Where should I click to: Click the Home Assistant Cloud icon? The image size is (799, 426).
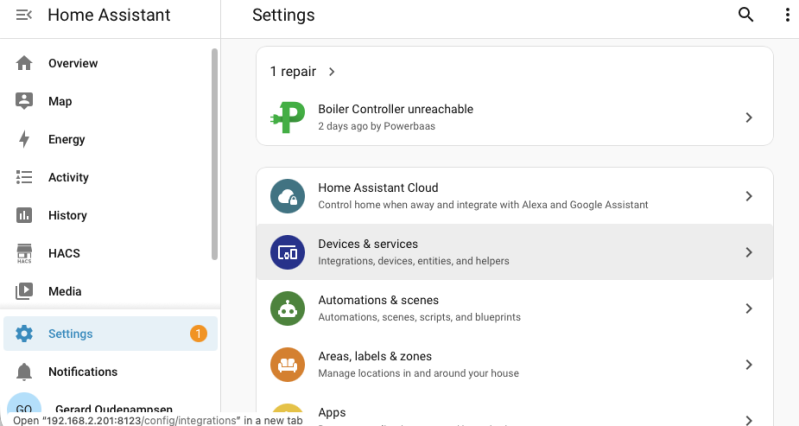tap(287, 196)
